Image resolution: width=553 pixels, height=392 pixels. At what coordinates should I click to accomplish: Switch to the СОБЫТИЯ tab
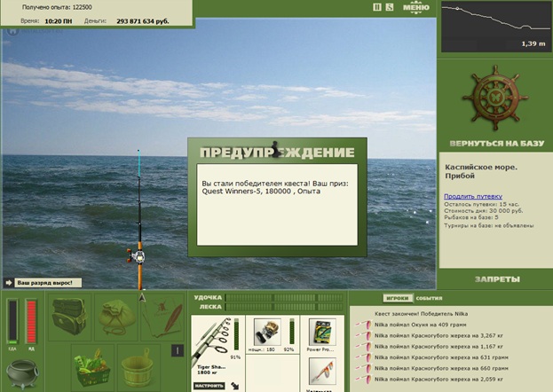coord(429,298)
